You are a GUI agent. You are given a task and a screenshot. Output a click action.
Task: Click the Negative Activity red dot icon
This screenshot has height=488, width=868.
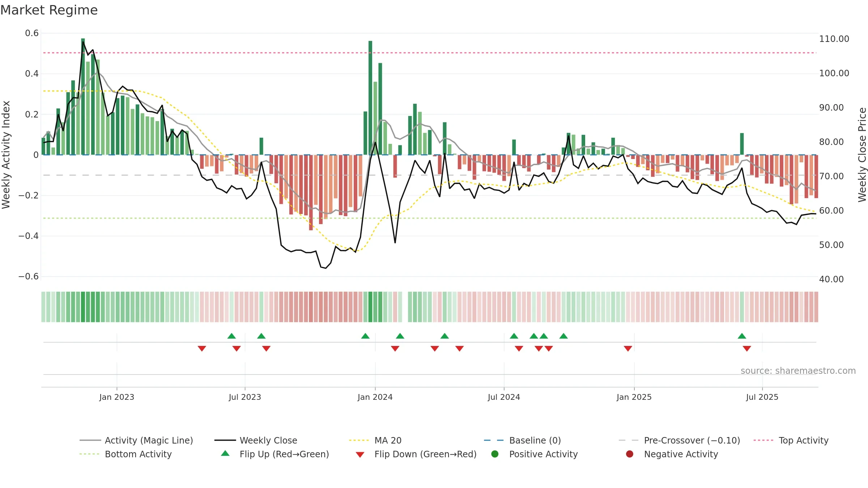pyautogui.click(x=630, y=454)
